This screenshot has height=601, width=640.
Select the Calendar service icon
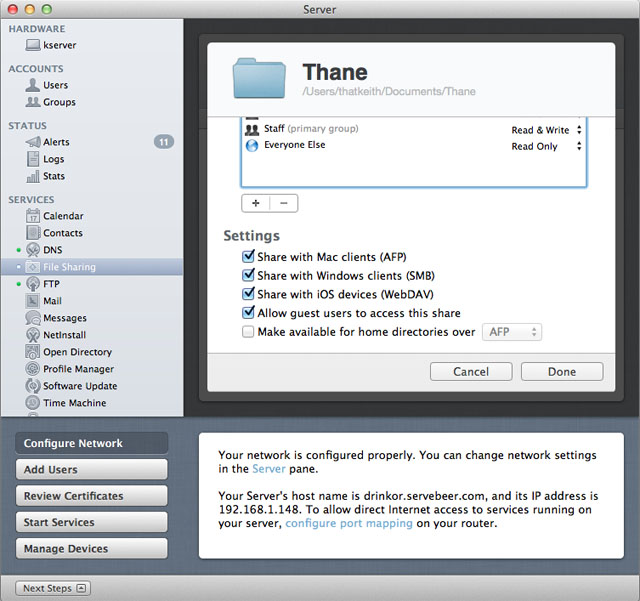(33, 216)
